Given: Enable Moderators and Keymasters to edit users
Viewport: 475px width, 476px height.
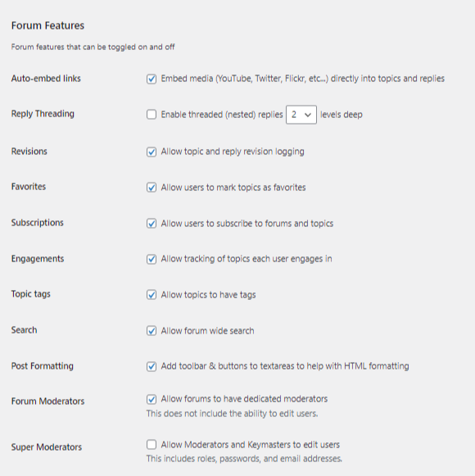Looking at the screenshot, I should coord(152,445).
